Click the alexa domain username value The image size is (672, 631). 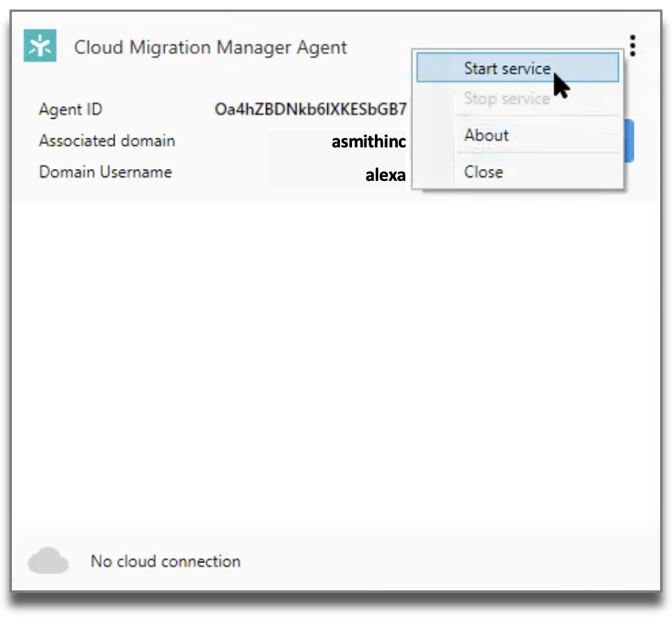pos(385,175)
